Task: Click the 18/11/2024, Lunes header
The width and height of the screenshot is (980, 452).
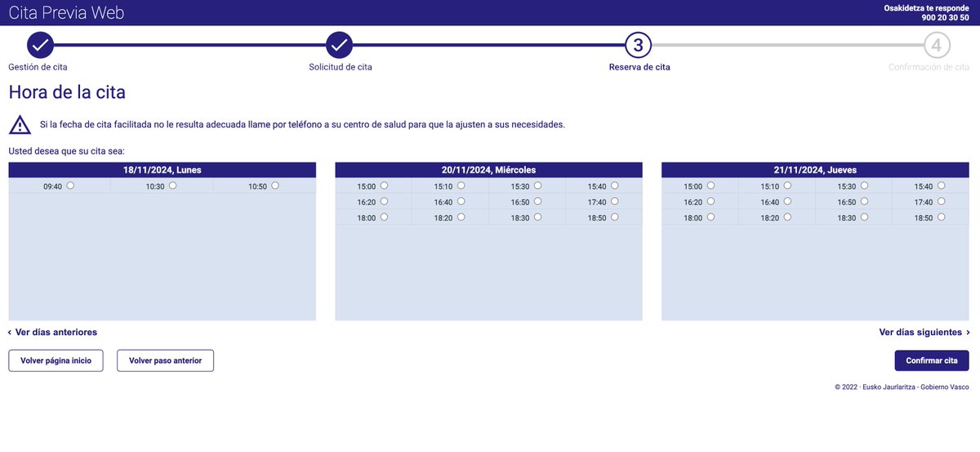Action: (162, 170)
